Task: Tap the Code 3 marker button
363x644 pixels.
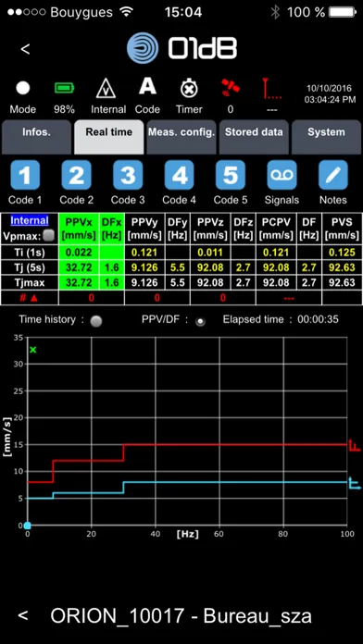Action: click(x=128, y=175)
